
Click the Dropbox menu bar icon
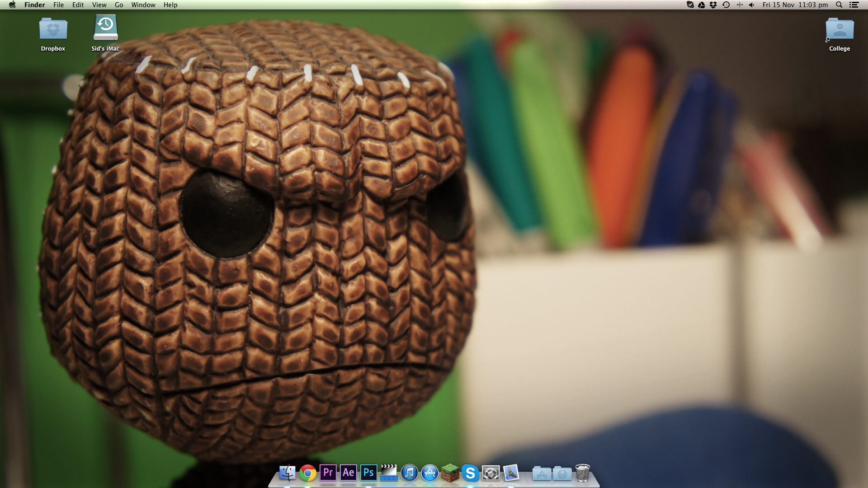(x=713, y=5)
